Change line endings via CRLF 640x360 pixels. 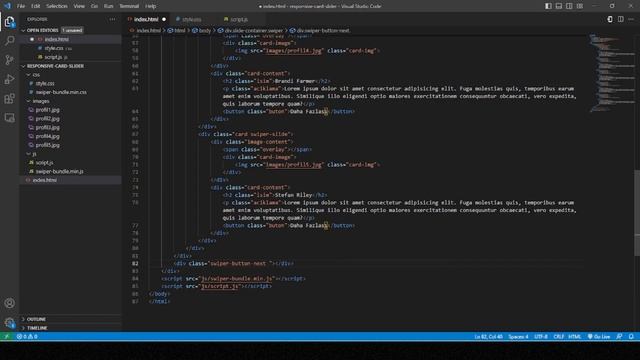558,337
